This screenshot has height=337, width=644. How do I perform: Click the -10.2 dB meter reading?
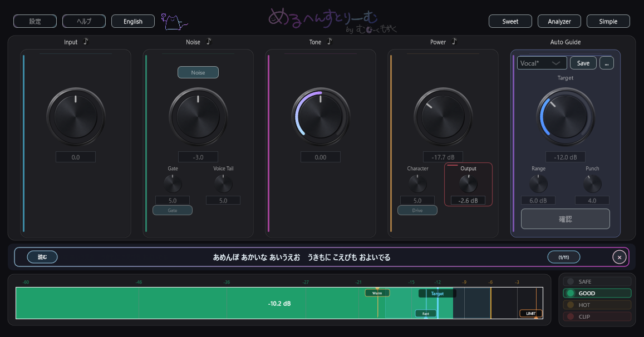[x=279, y=304]
